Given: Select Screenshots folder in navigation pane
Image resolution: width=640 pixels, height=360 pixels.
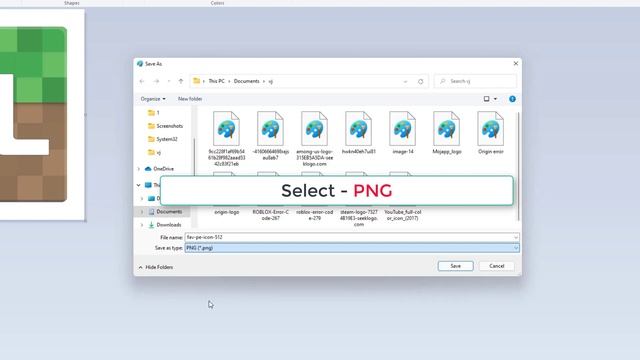Looking at the screenshot, I should coord(165,126).
